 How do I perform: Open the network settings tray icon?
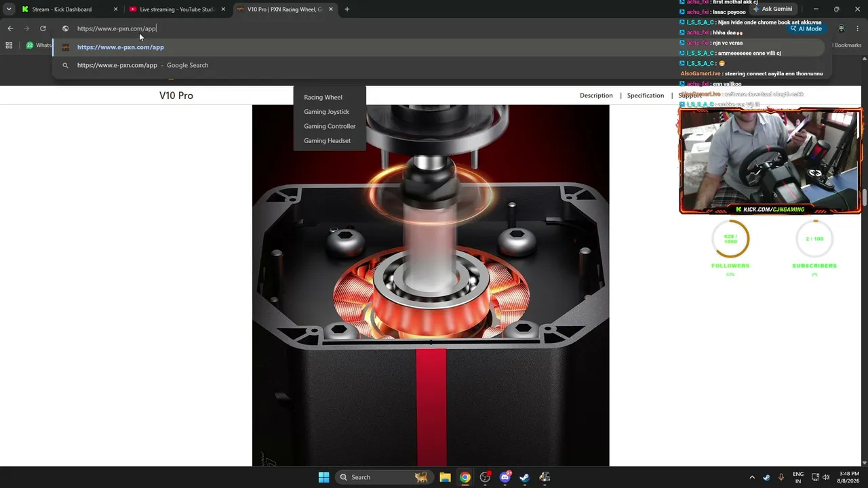click(x=815, y=477)
